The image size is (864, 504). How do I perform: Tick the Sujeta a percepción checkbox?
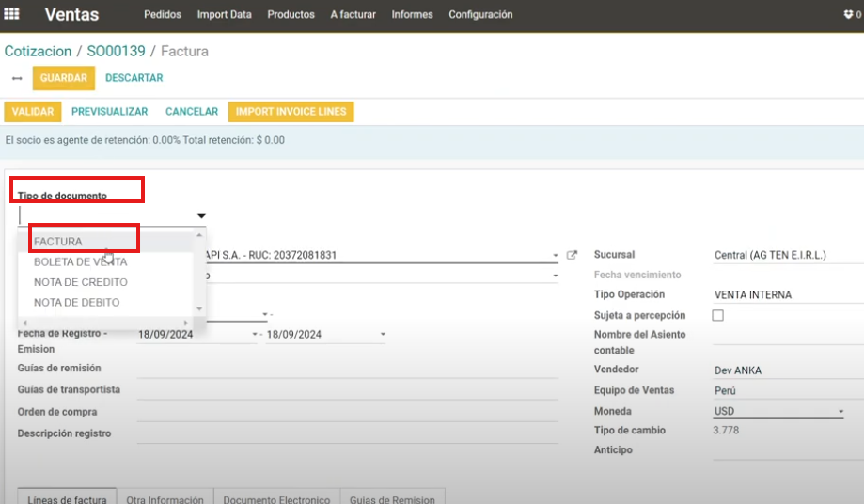718,316
